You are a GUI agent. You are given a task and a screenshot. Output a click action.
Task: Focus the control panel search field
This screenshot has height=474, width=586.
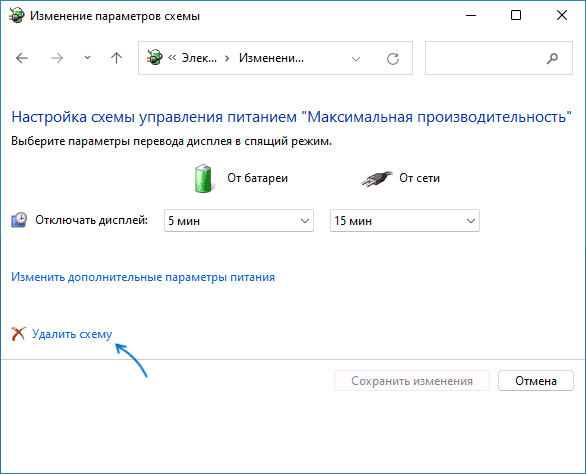coord(499,58)
